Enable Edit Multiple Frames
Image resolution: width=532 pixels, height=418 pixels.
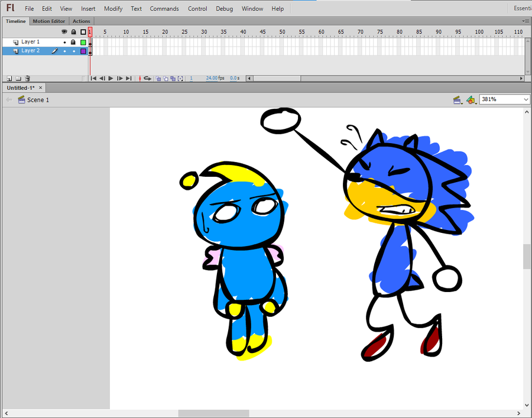point(173,79)
